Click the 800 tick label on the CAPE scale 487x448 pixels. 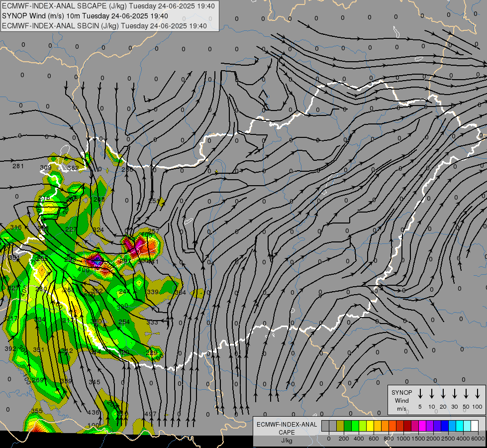click(389, 439)
